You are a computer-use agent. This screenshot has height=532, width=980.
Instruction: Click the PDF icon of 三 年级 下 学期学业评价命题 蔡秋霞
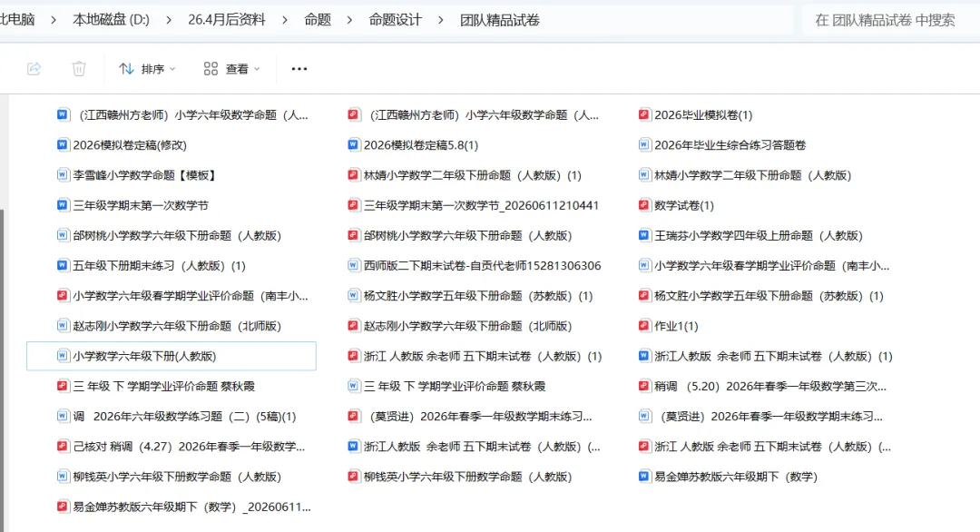click(x=63, y=387)
